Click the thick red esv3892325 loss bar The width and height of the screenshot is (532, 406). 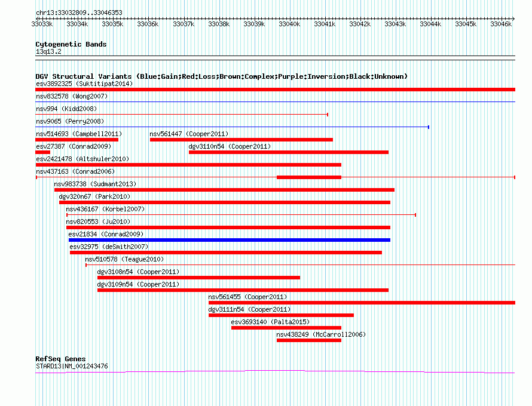(x=275, y=90)
